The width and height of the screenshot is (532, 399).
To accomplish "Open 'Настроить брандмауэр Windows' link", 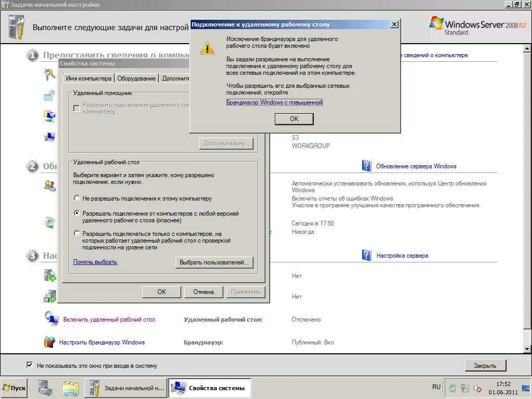I will [102, 342].
